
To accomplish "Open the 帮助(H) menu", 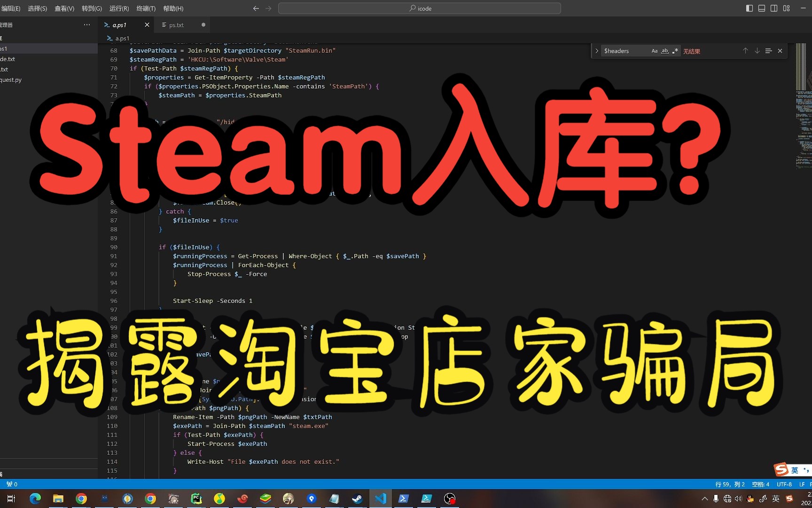I will pos(173,8).
